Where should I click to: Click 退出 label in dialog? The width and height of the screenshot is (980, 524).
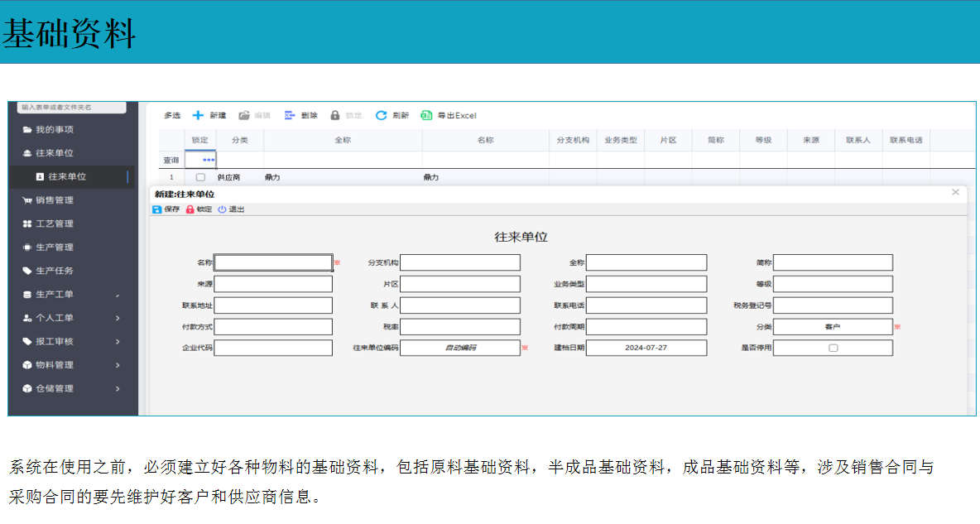tap(237, 209)
